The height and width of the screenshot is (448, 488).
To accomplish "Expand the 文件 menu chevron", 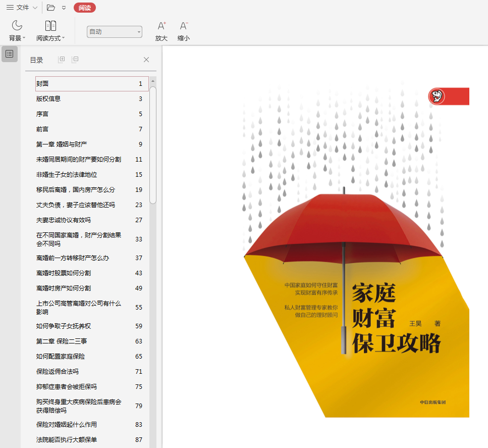I will click(35, 8).
